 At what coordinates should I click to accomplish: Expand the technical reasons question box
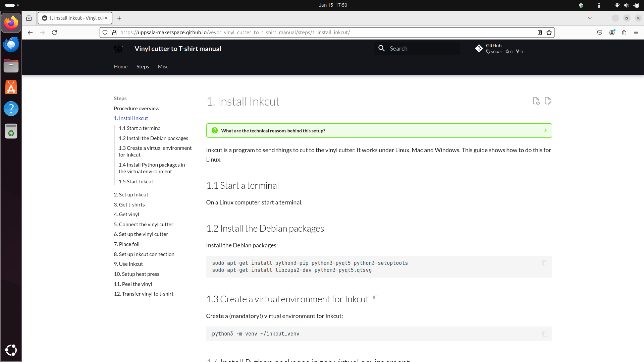[379, 131]
